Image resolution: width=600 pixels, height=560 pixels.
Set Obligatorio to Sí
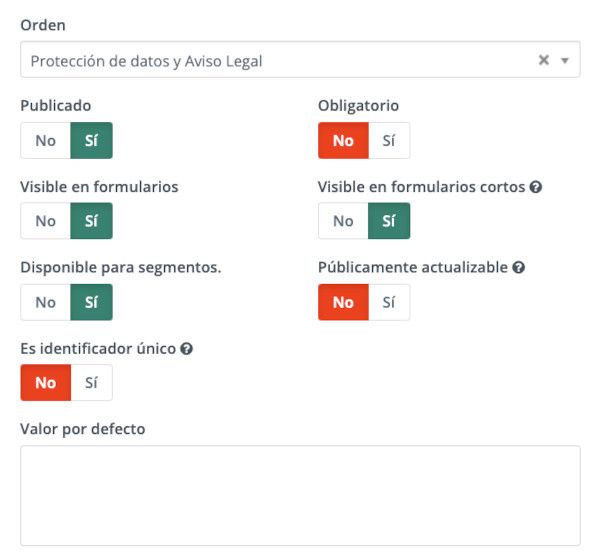(x=389, y=140)
